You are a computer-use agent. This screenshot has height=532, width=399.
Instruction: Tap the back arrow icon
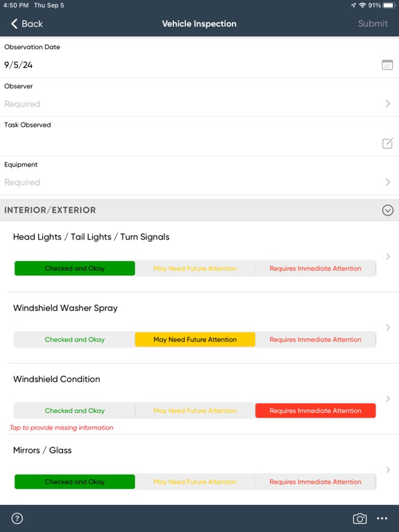pyautogui.click(x=14, y=24)
